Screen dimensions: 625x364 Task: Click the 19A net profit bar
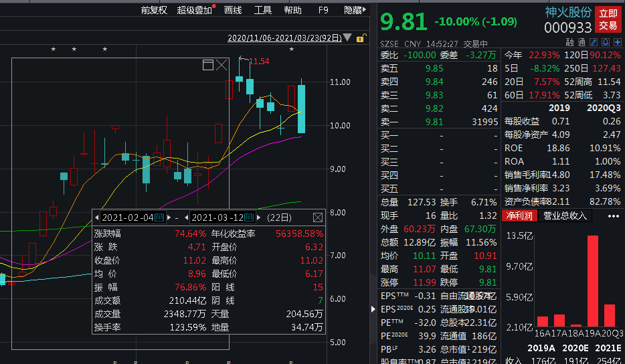(x=593, y=281)
